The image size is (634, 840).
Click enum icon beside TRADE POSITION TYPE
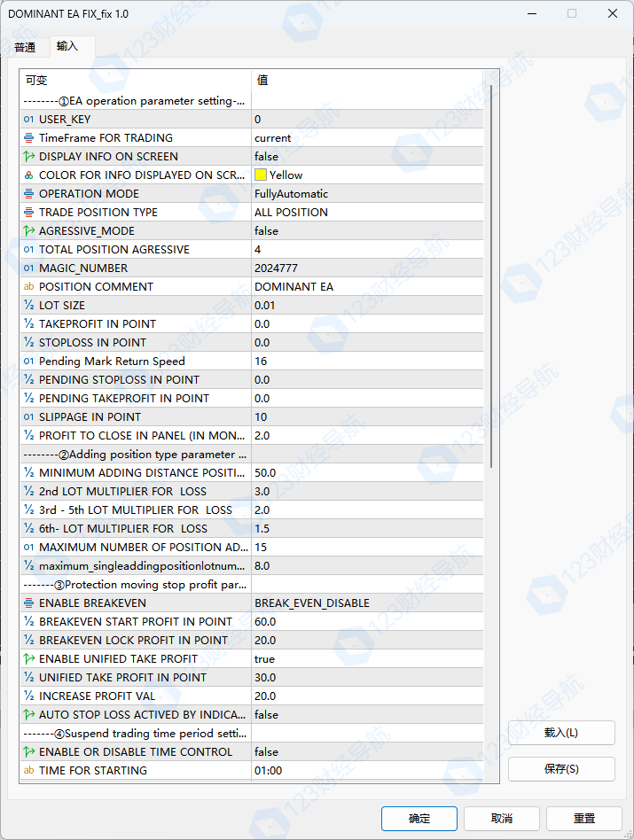(29, 212)
